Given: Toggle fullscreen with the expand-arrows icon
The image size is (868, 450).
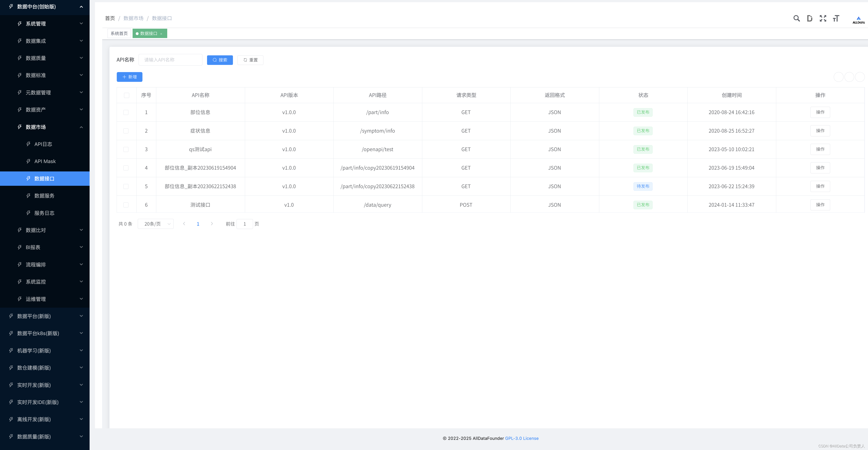Looking at the screenshot, I should tap(823, 19).
